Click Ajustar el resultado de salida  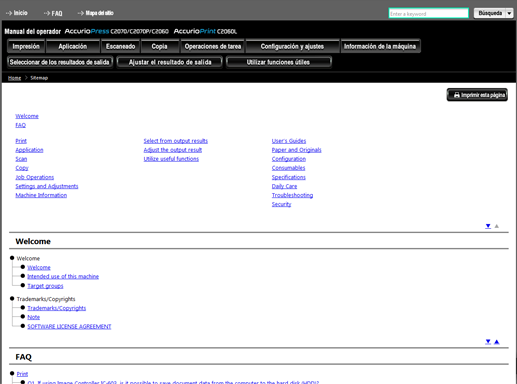[x=170, y=62]
